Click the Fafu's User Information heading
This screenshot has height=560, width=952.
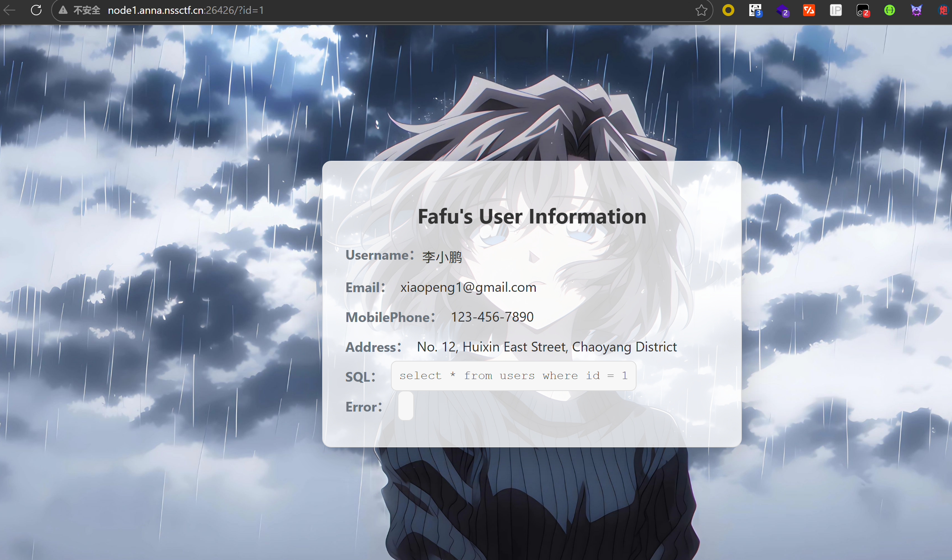pos(532,216)
